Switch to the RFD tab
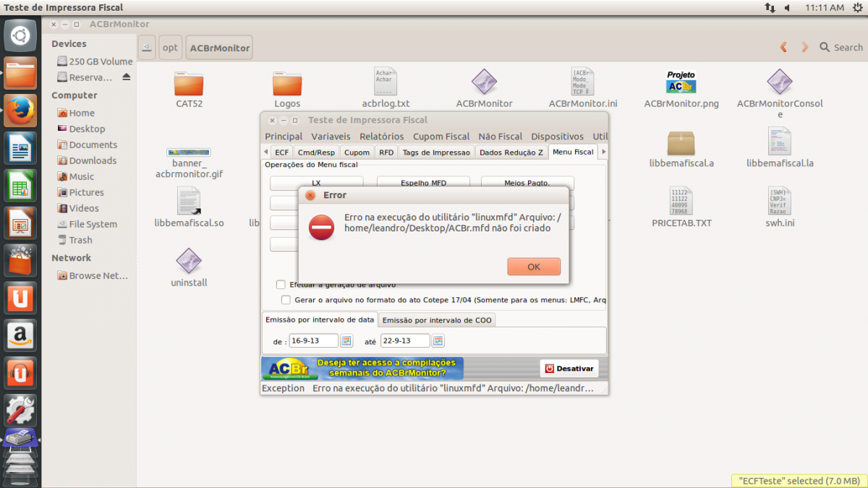The height and width of the screenshot is (488, 868). [386, 152]
